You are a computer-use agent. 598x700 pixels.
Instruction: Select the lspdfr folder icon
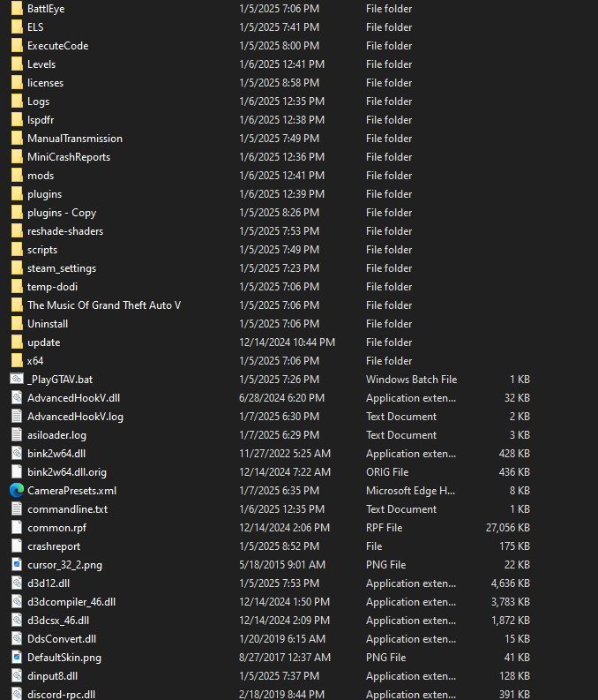(17, 120)
